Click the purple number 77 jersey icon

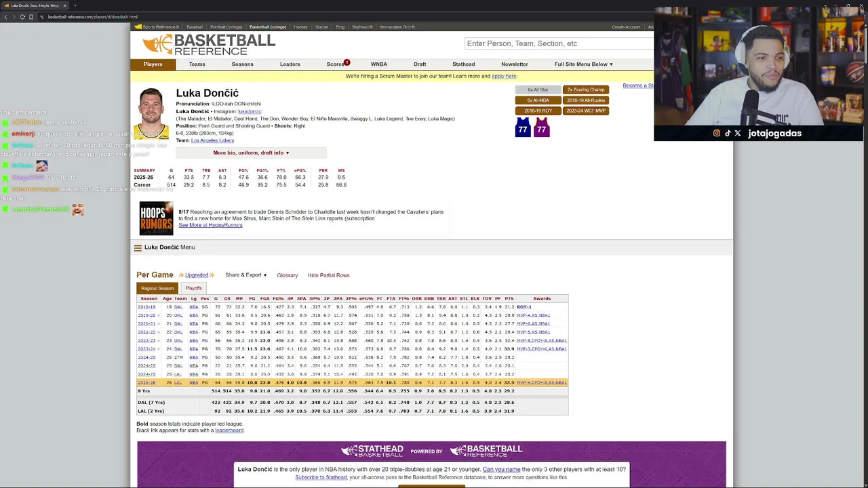click(541, 127)
